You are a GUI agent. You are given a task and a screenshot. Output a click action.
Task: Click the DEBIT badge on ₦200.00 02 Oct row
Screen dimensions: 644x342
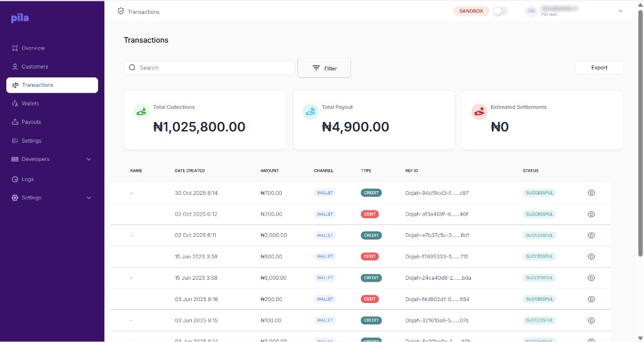coord(370,214)
